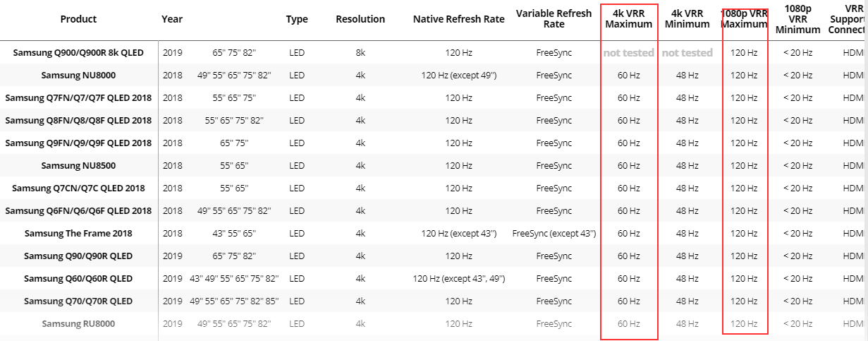The image size is (868, 341).
Task: Click the Resolution column header
Action: (x=360, y=19)
